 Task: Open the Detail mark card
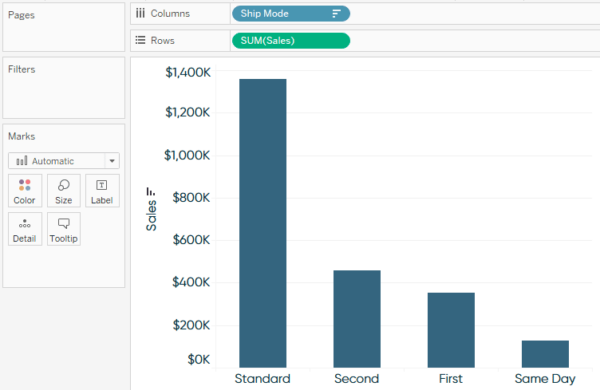[x=25, y=229]
